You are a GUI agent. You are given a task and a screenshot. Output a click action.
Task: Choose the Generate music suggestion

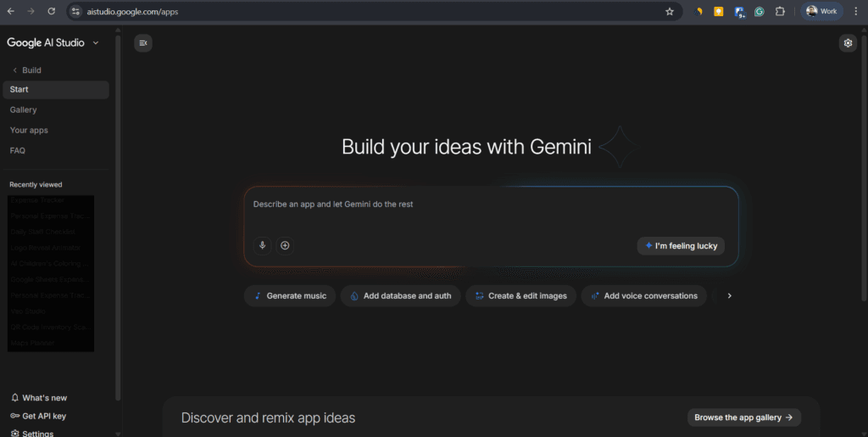click(290, 296)
